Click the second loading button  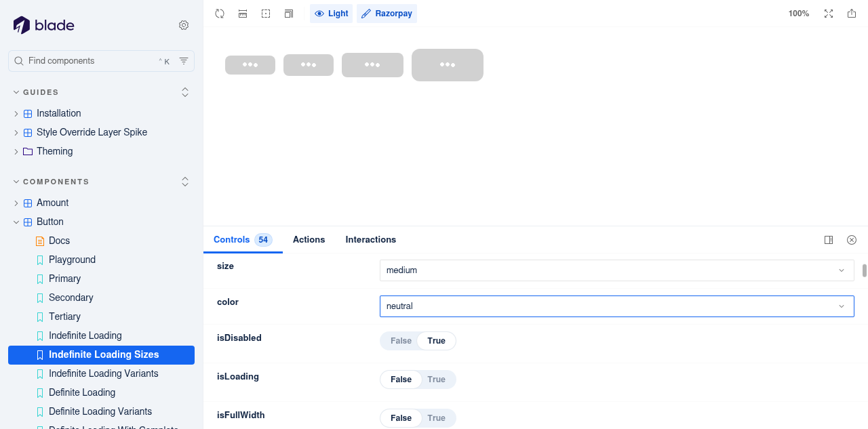click(309, 65)
